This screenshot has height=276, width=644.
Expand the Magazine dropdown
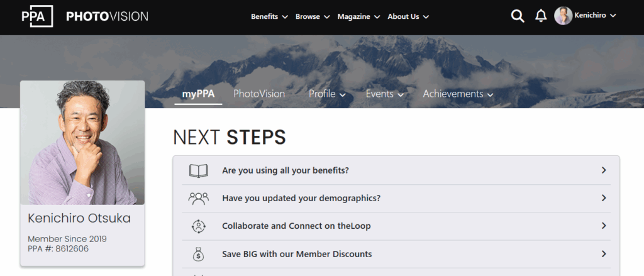(x=358, y=16)
